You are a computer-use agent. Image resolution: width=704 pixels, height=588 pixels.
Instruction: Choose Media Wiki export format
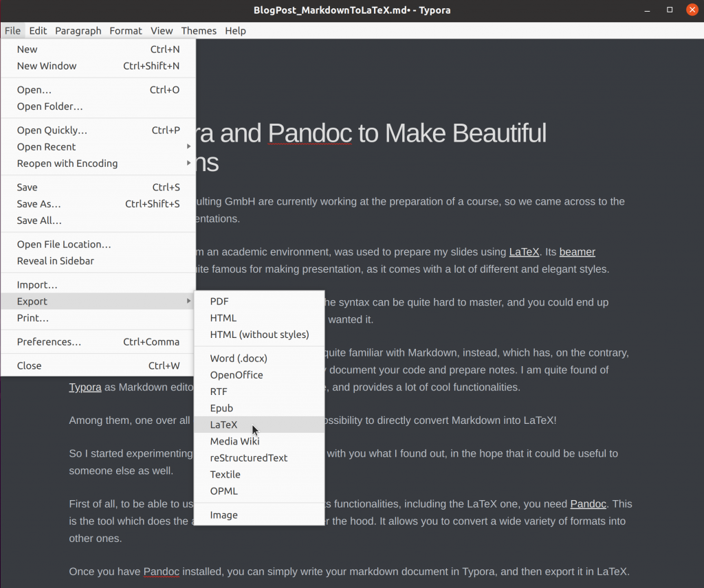(259, 441)
